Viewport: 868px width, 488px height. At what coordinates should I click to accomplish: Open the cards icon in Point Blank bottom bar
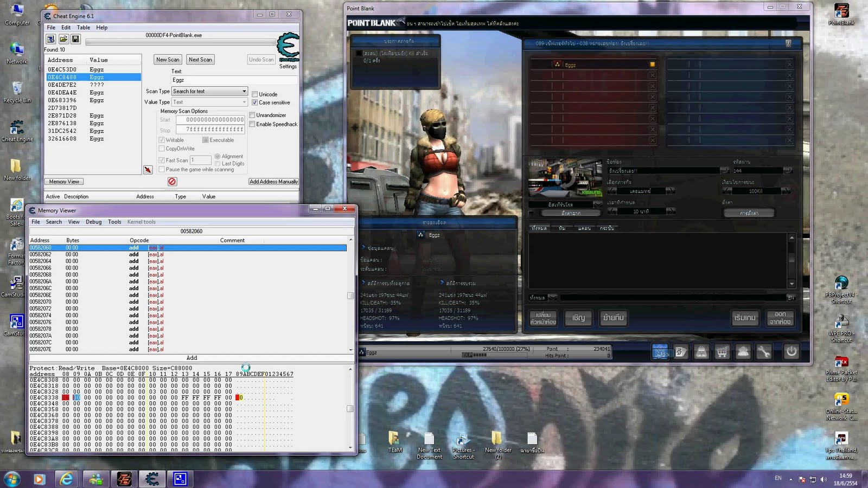click(681, 352)
